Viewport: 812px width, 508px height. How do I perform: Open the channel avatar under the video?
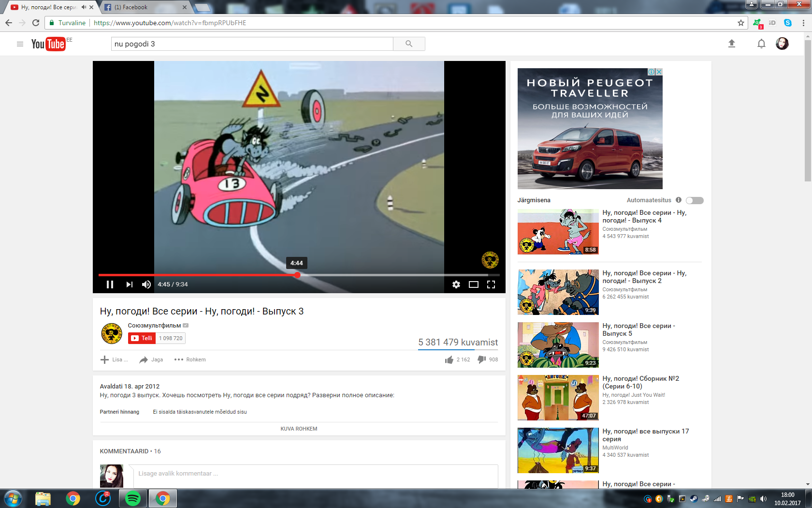(111, 333)
